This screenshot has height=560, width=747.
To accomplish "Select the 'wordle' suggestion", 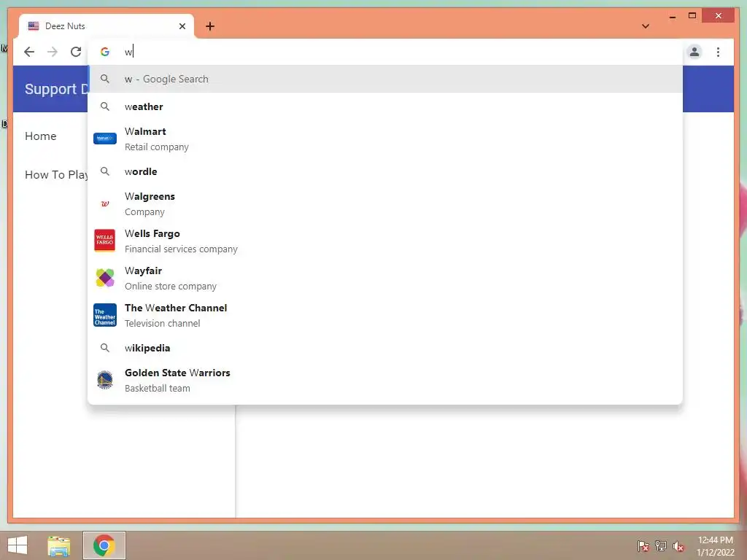I will pos(385,171).
